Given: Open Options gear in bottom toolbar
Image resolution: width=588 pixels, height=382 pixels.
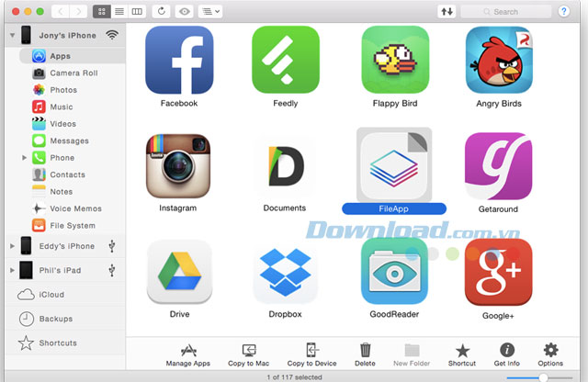Looking at the screenshot, I should click(550, 355).
